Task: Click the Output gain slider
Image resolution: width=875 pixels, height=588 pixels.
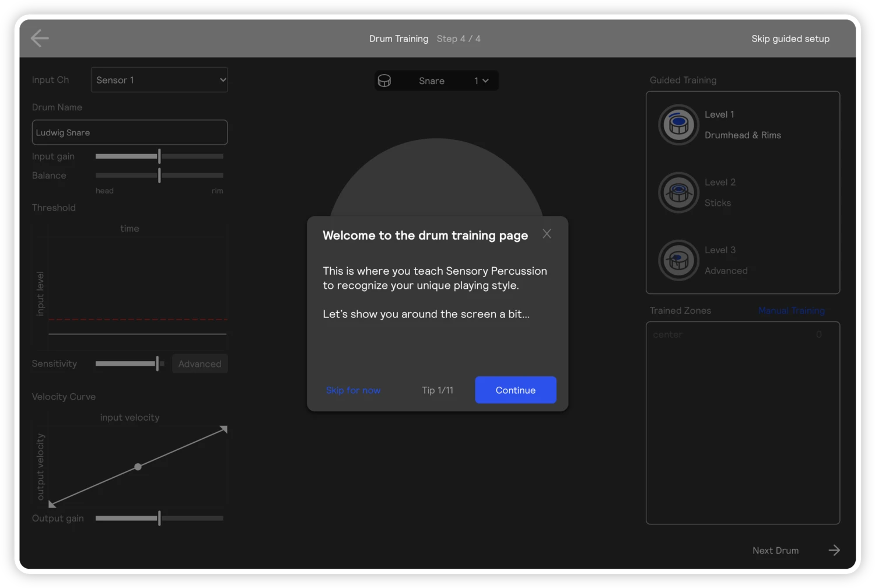Action: [x=159, y=518]
